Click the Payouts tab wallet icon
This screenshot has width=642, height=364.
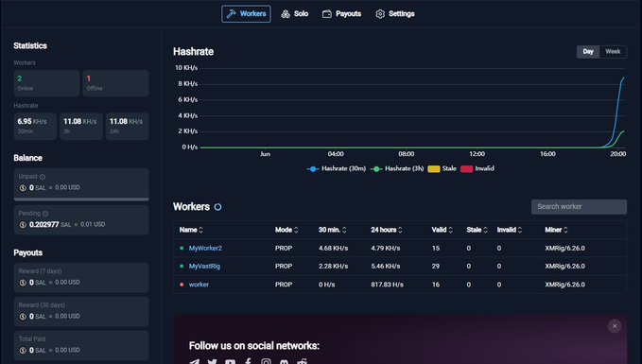click(327, 14)
